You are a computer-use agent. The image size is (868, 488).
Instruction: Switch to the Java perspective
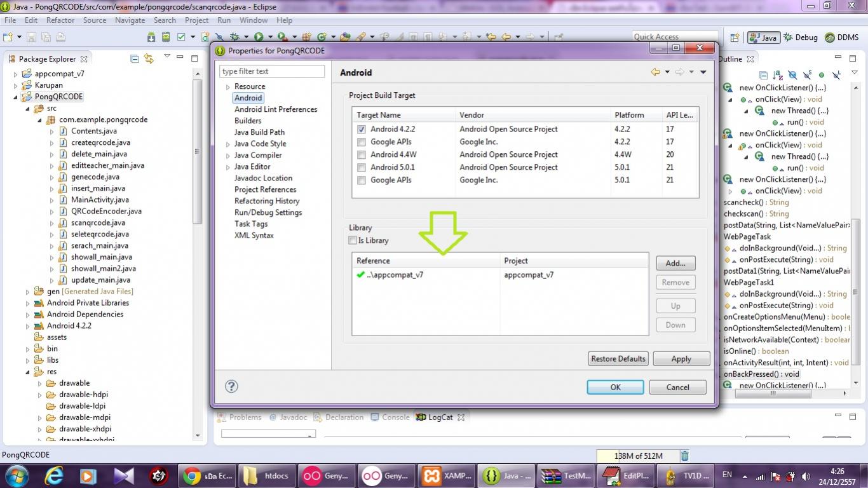pos(763,37)
